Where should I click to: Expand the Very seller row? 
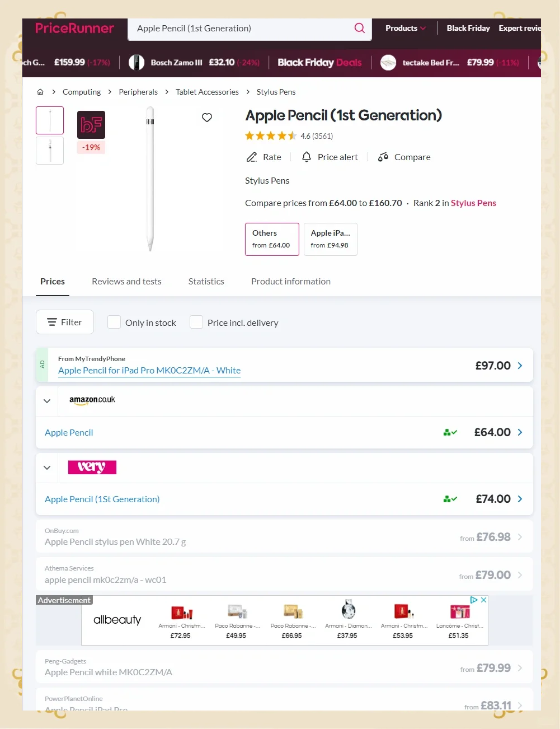point(47,468)
